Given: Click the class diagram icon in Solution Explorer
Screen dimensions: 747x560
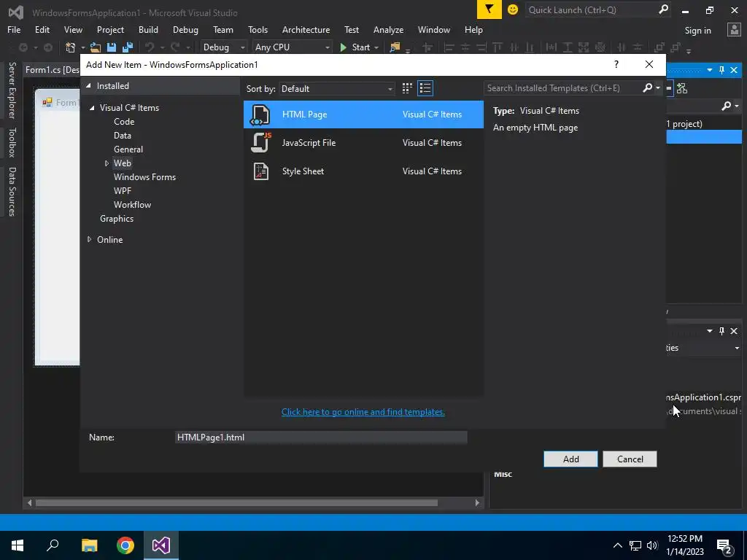Looking at the screenshot, I should pyautogui.click(x=682, y=88).
